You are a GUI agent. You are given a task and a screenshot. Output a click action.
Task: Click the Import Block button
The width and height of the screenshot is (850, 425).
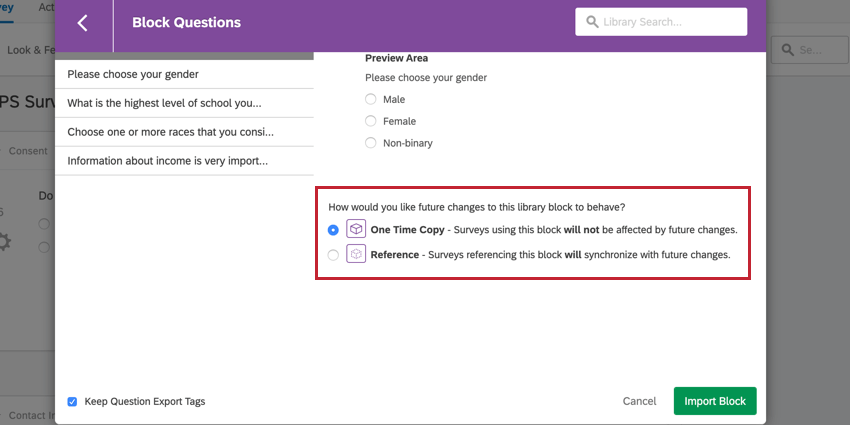(715, 401)
